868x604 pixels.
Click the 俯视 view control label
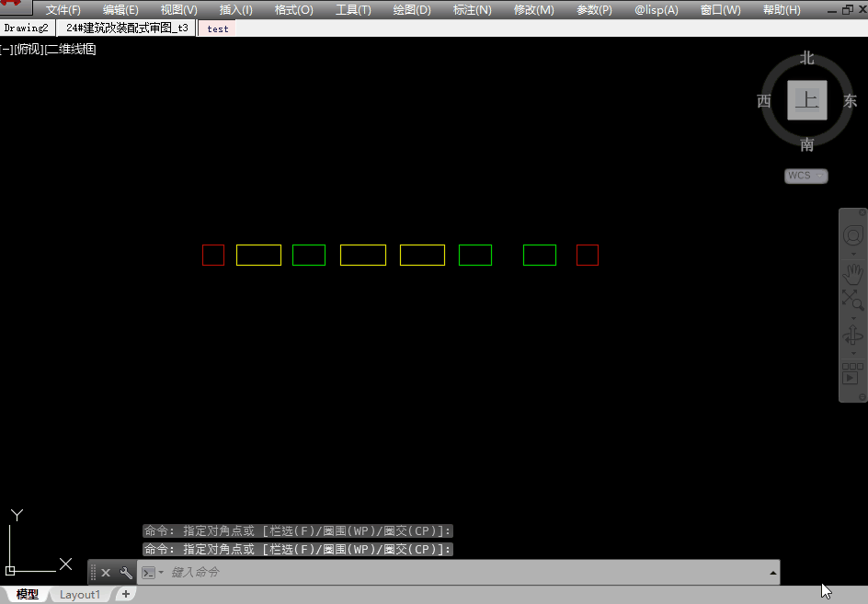[29, 50]
